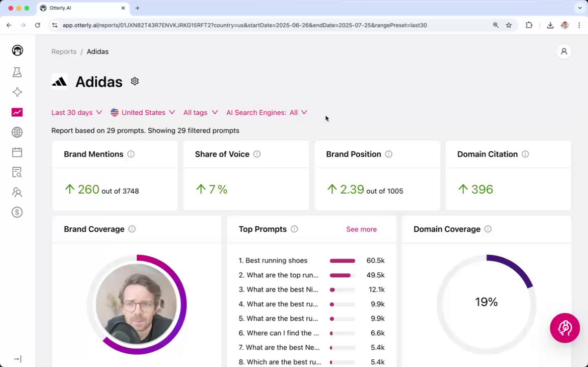Open the All tags dropdown

[x=201, y=113]
